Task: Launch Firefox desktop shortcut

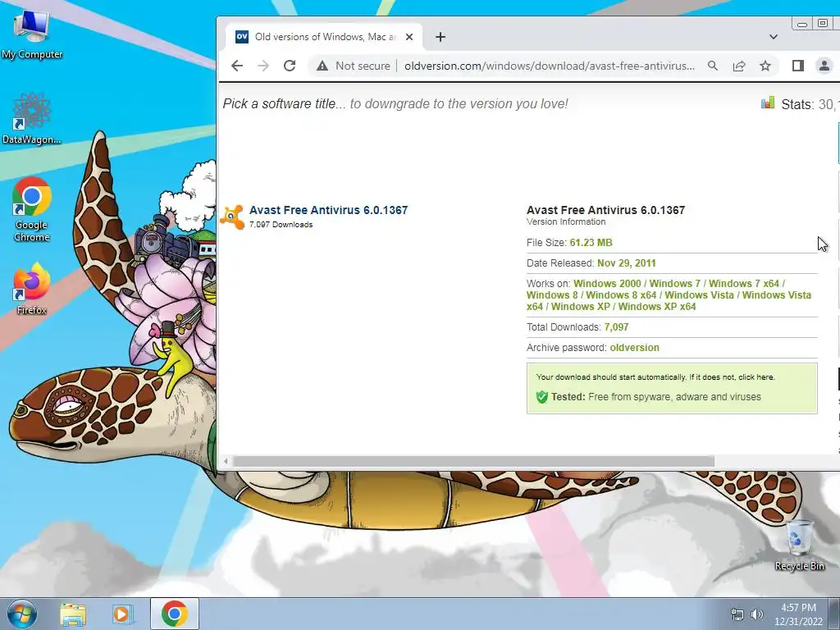Action: click(32, 288)
